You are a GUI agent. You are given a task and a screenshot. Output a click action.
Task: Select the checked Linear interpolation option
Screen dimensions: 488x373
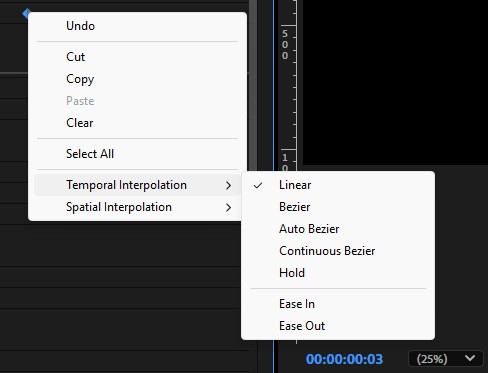338,185
